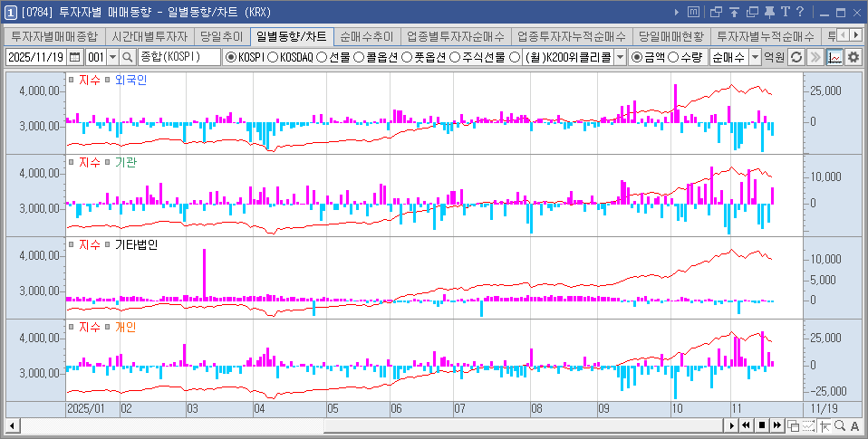Select the KOSDAQ radio button
Screen dimensions: 868x439
(273, 57)
